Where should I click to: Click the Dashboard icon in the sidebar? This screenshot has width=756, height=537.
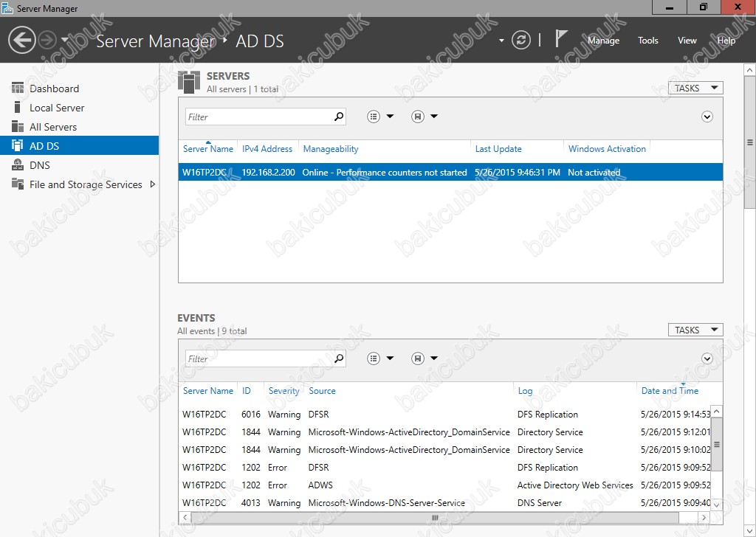18,89
